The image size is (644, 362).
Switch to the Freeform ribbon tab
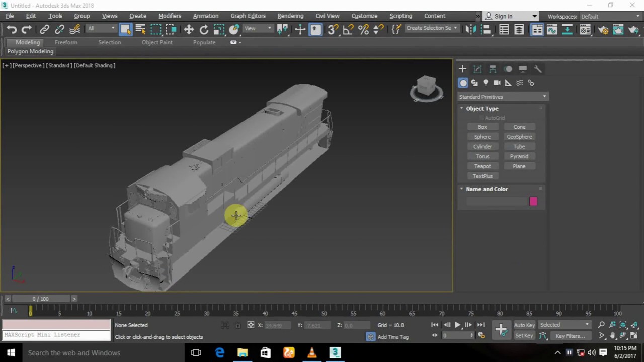point(66,42)
